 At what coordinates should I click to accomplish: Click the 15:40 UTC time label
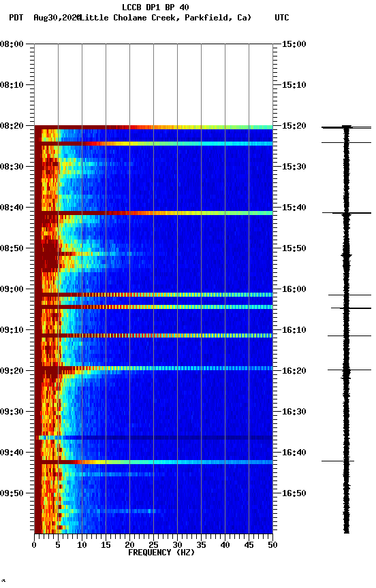(294, 208)
